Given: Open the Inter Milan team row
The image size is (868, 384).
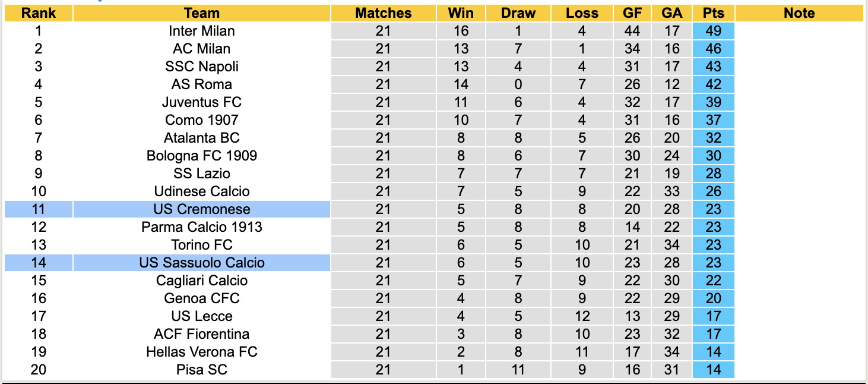Looking at the screenshot, I should (x=202, y=31).
